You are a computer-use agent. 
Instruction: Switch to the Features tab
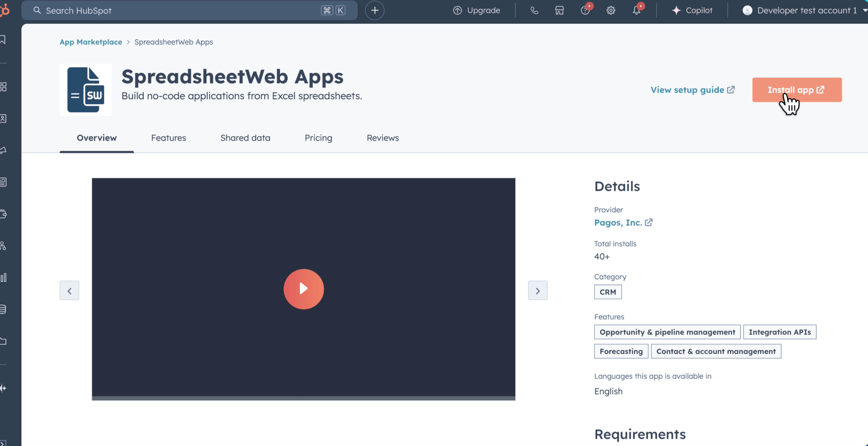pos(168,138)
